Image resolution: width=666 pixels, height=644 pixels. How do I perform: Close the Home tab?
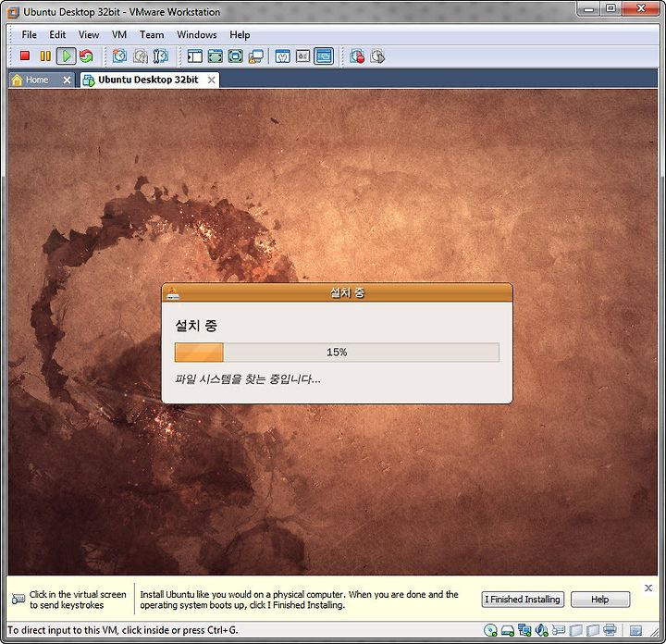[x=67, y=80]
